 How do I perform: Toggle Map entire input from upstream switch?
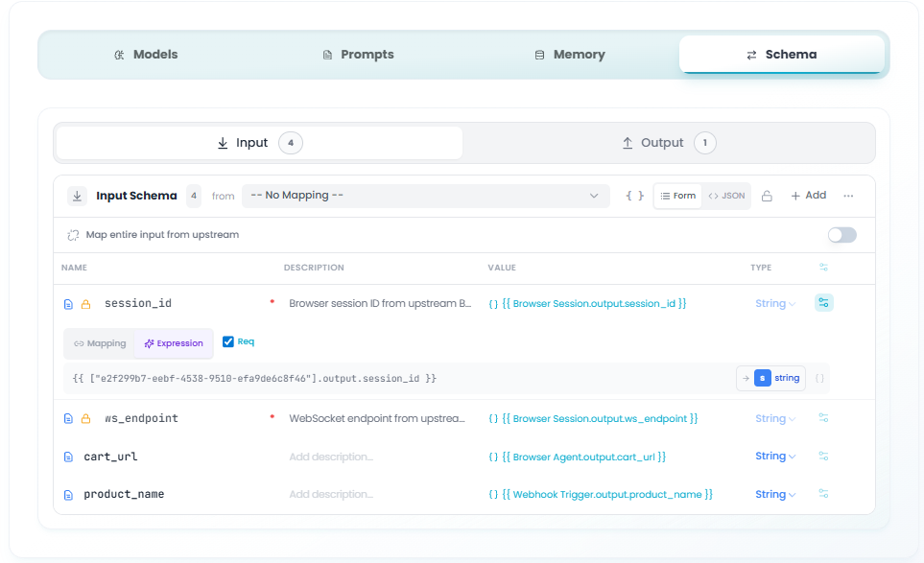click(x=841, y=235)
